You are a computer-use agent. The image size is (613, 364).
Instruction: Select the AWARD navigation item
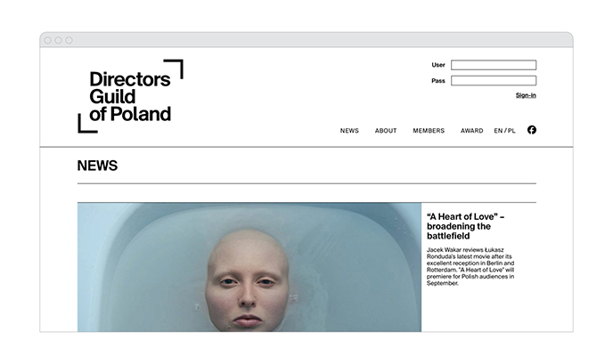click(x=472, y=131)
